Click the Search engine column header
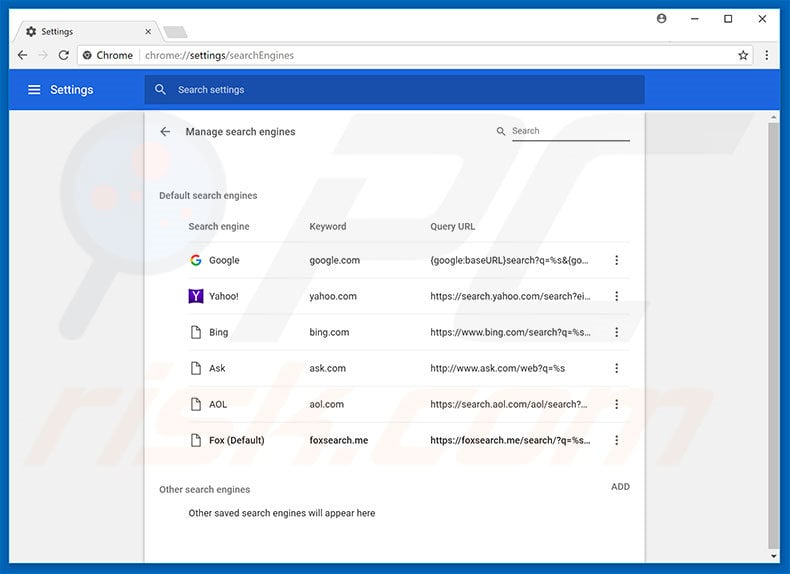Viewport: 790px width, 574px height. coord(219,227)
